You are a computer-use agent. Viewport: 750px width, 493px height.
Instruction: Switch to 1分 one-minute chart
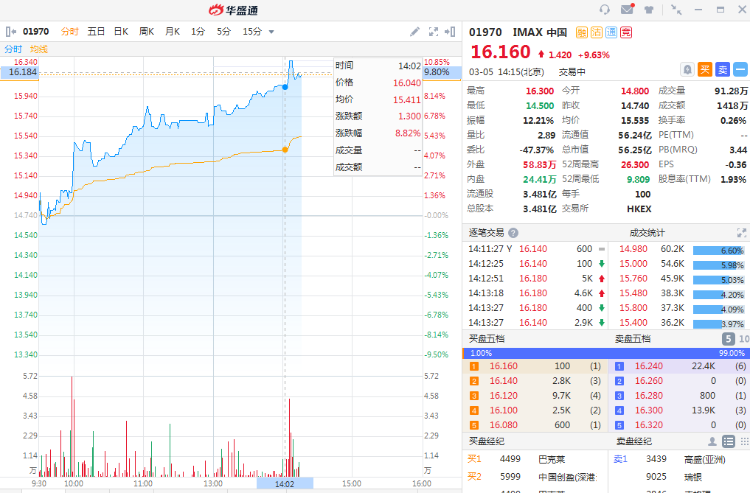(x=198, y=32)
